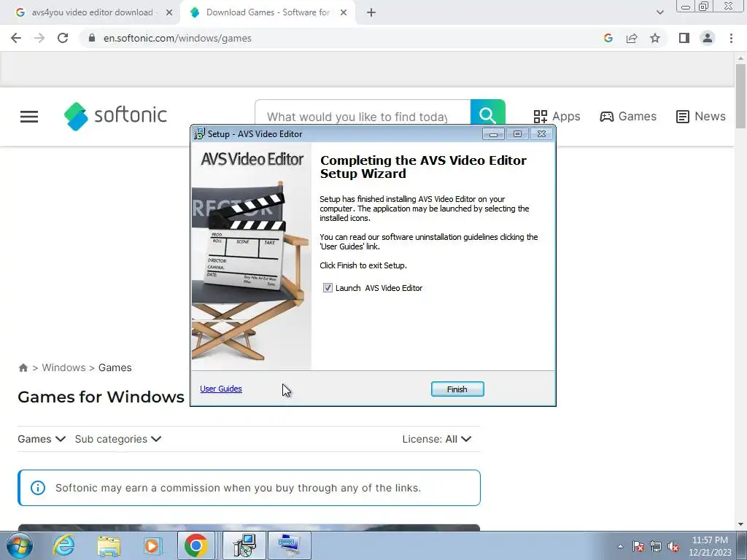
Task: Click the green Softonic search button
Action: click(x=487, y=115)
